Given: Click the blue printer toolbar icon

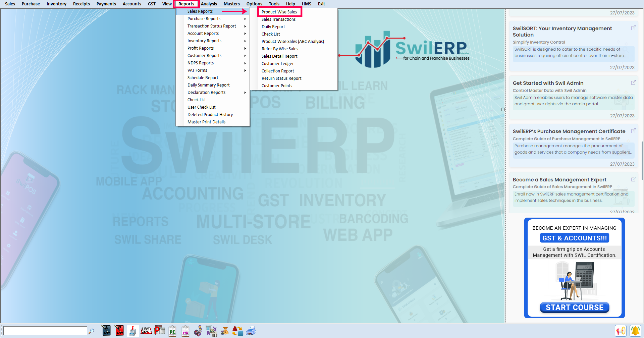Looking at the screenshot, I should (x=251, y=331).
